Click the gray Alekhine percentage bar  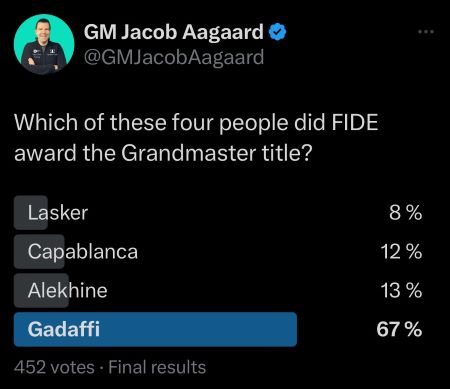(x=41, y=290)
